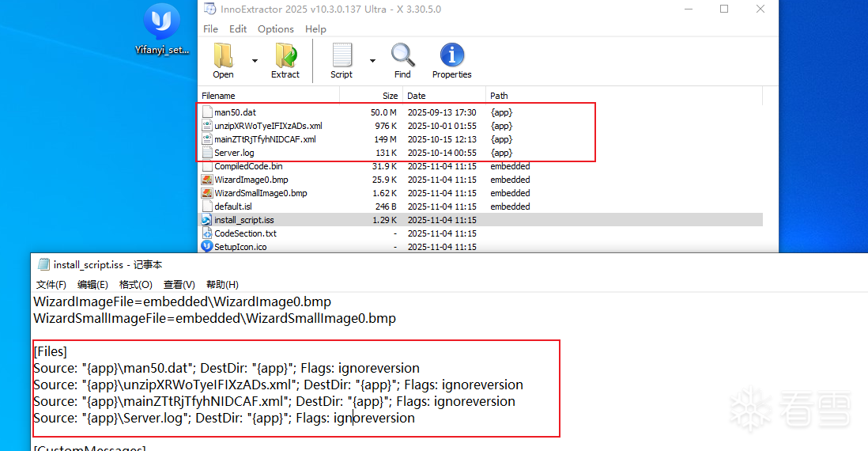
Task: Click the WizardSmallImage0.bmp file icon
Action: click(207, 193)
